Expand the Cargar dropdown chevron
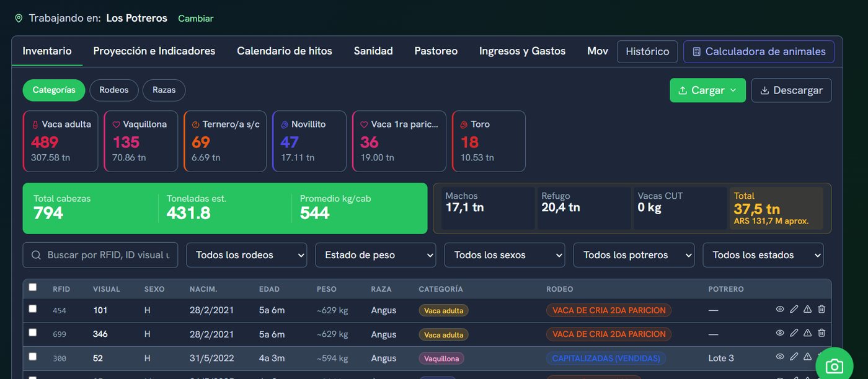This screenshot has height=379, width=868. (733, 90)
